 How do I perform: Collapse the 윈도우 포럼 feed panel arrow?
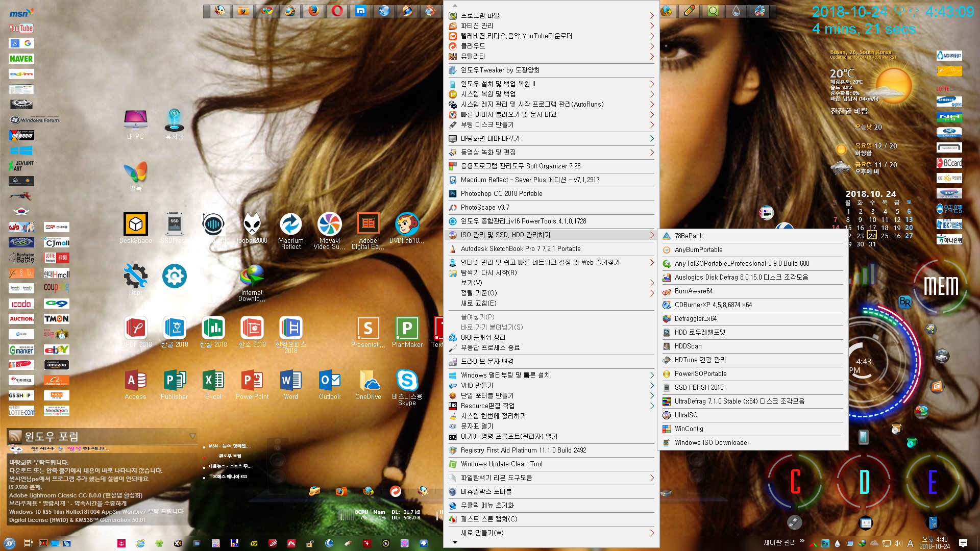tap(192, 436)
